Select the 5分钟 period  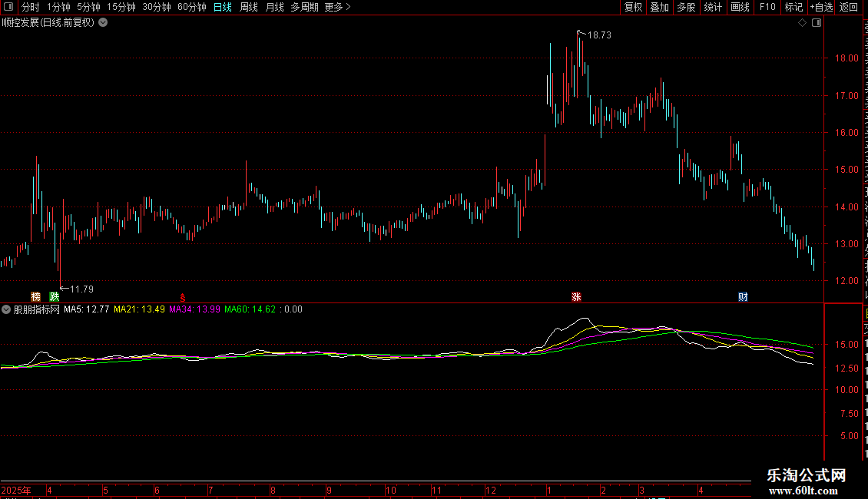[x=88, y=7]
